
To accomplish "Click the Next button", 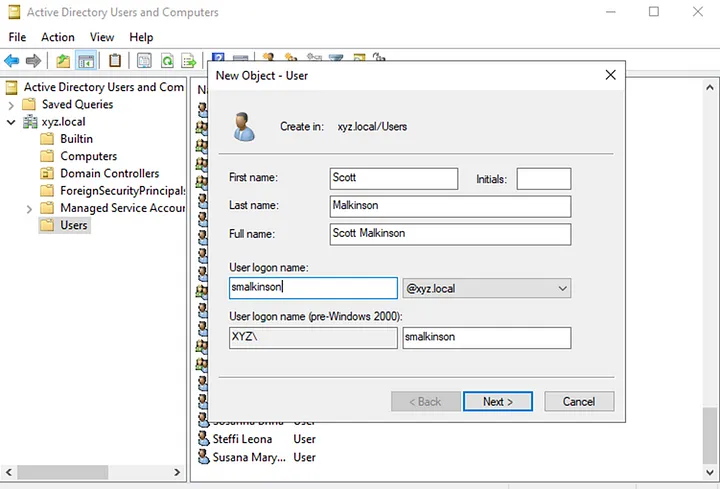I will click(498, 402).
